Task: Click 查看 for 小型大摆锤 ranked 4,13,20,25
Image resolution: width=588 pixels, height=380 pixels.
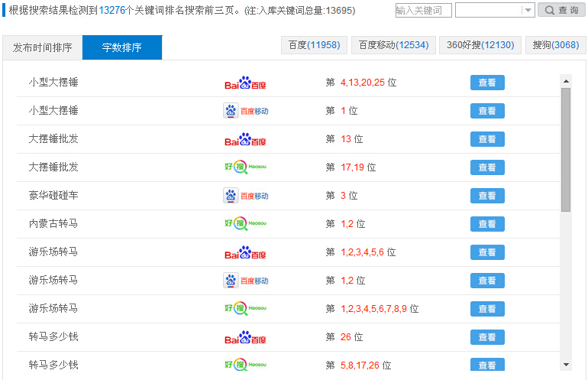Action: click(x=487, y=83)
